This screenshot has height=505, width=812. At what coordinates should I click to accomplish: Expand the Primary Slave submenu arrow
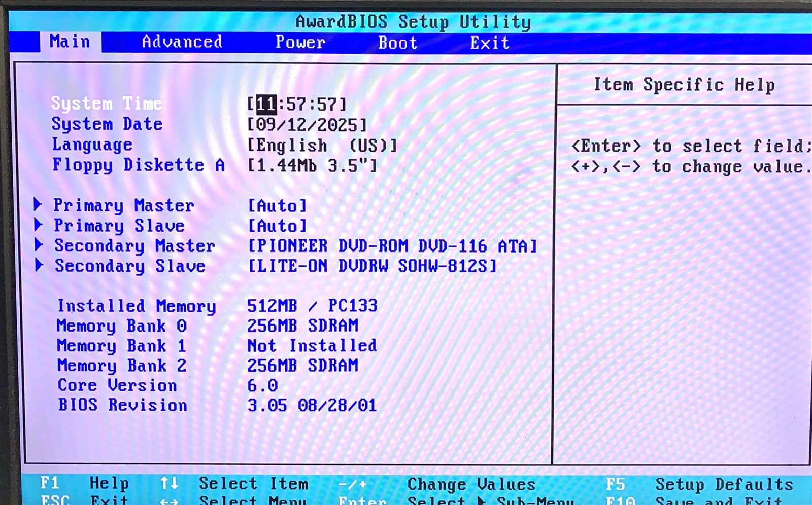(x=38, y=224)
